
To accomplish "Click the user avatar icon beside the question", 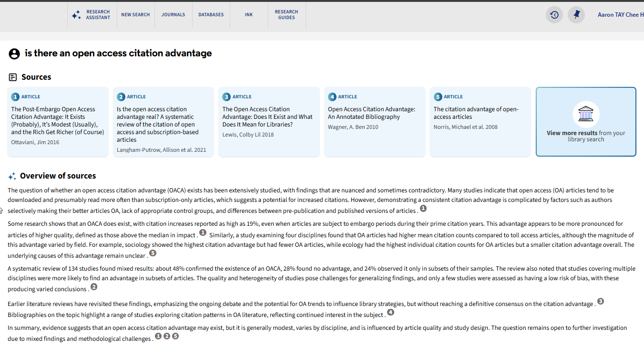I will coord(14,53).
